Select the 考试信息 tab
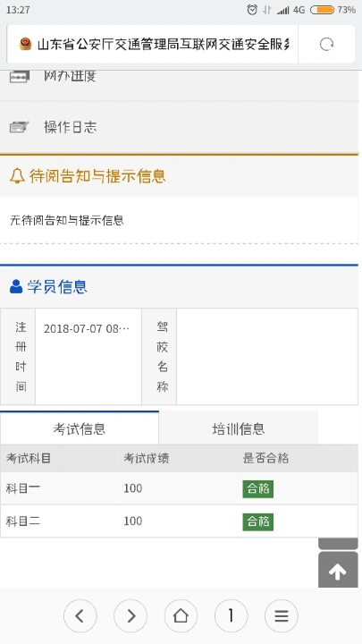 [x=80, y=428]
